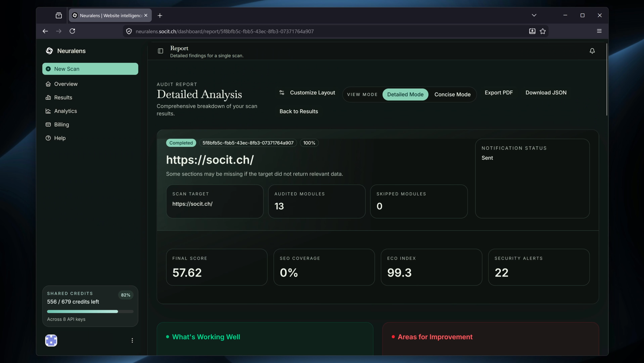Minimize the browser window
The width and height of the screenshot is (644, 363).
point(565,15)
